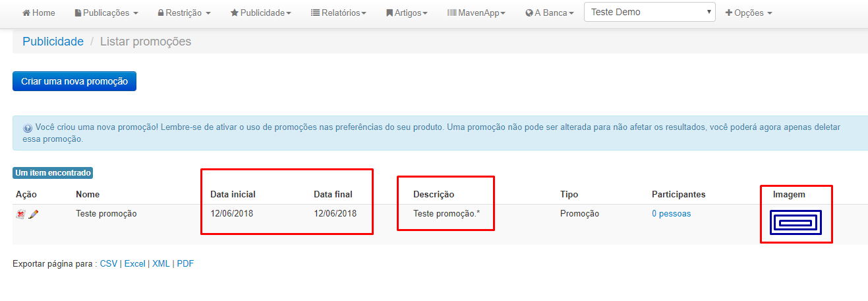This screenshot has height=301, width=868.
Task: Click the Tipo column header
Action: 569,194
